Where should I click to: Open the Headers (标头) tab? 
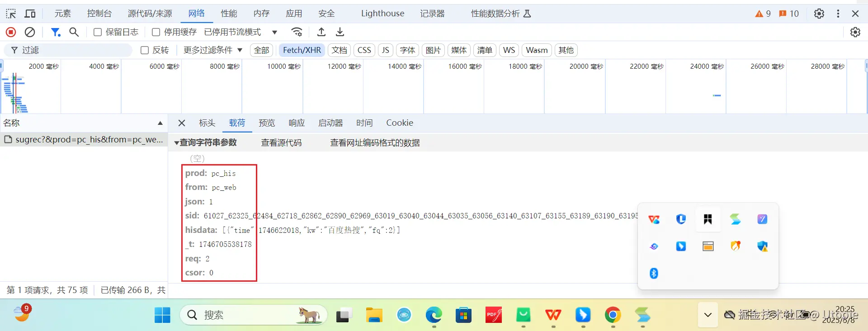[207, 123]
